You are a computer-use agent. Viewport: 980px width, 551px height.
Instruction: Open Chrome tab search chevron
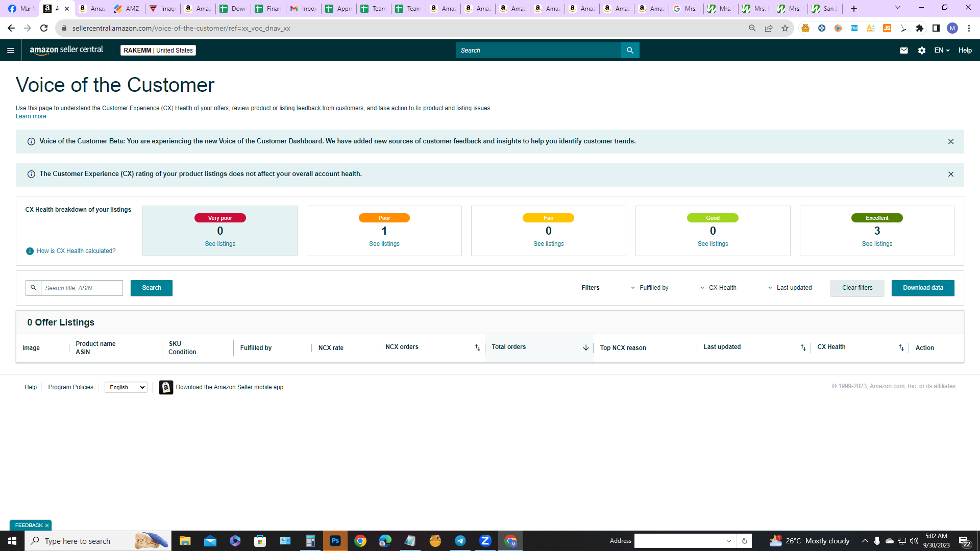(x=898, y=8)
